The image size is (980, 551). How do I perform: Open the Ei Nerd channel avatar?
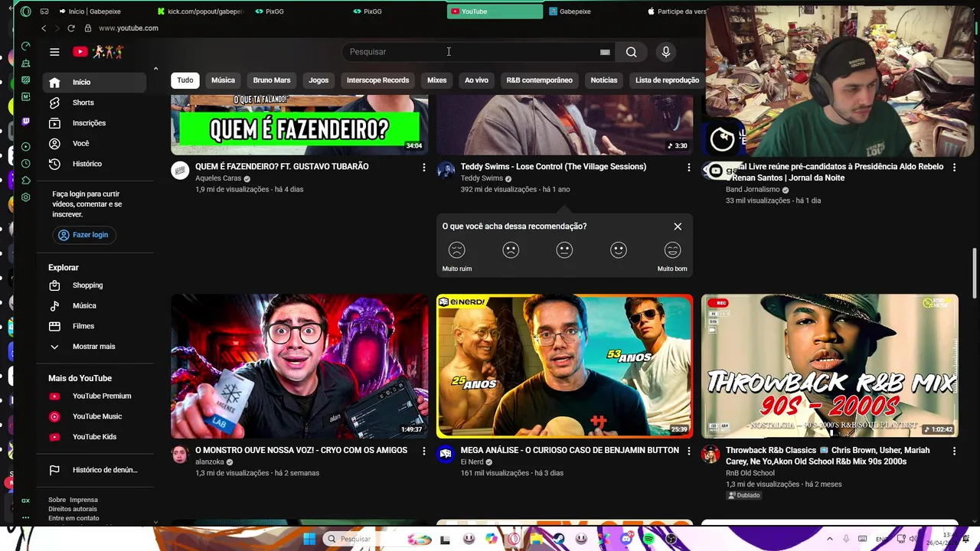click(446, 454)
